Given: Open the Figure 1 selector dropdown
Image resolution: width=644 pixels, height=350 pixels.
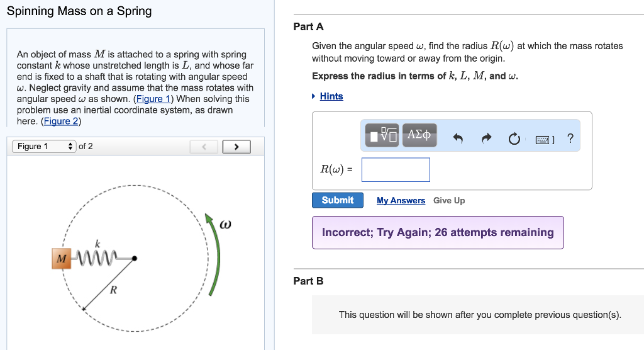Looking at the screenshot, I should [44, 147].
